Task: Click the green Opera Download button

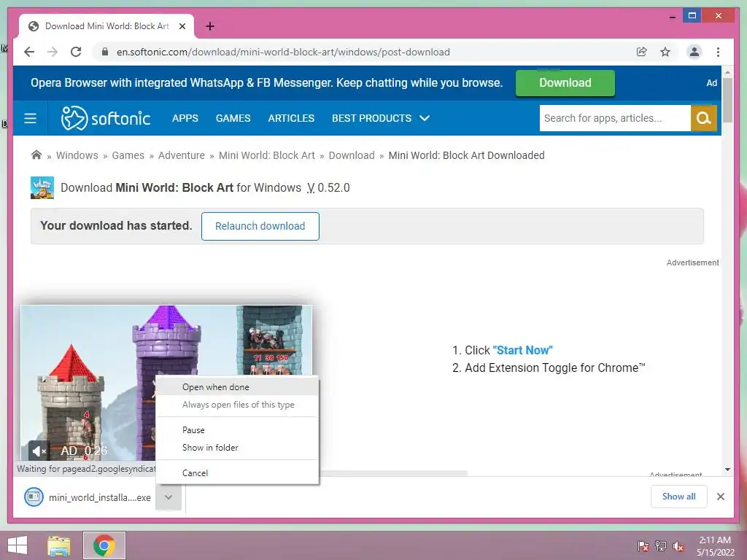Action: pyautogui.click(x=565, y=83)
